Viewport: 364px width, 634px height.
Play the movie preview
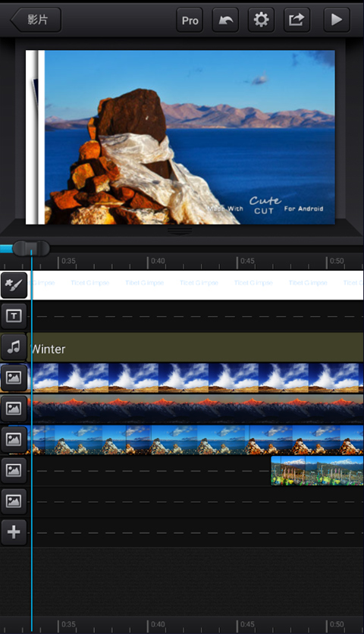pos(337,20)
